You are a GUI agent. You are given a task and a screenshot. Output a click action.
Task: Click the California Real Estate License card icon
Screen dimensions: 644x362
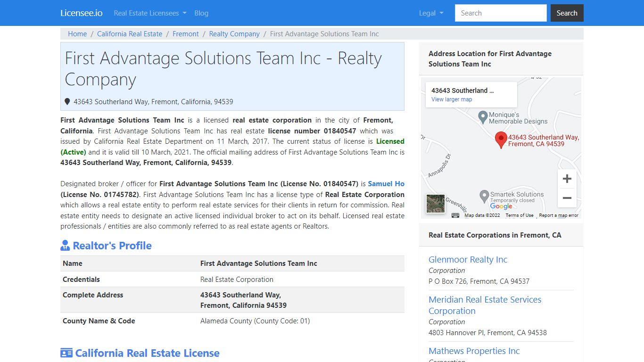point(66,353)
